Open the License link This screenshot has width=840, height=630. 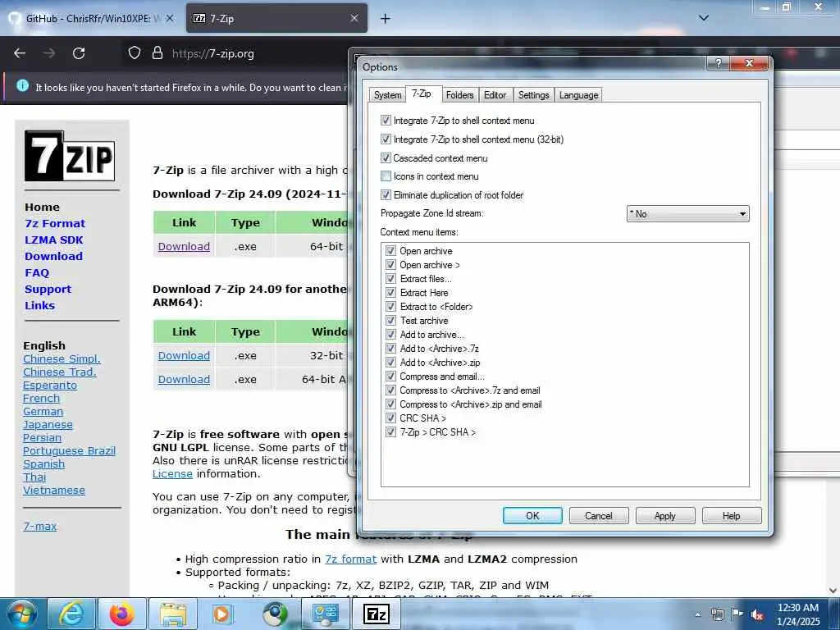(172, 473)
